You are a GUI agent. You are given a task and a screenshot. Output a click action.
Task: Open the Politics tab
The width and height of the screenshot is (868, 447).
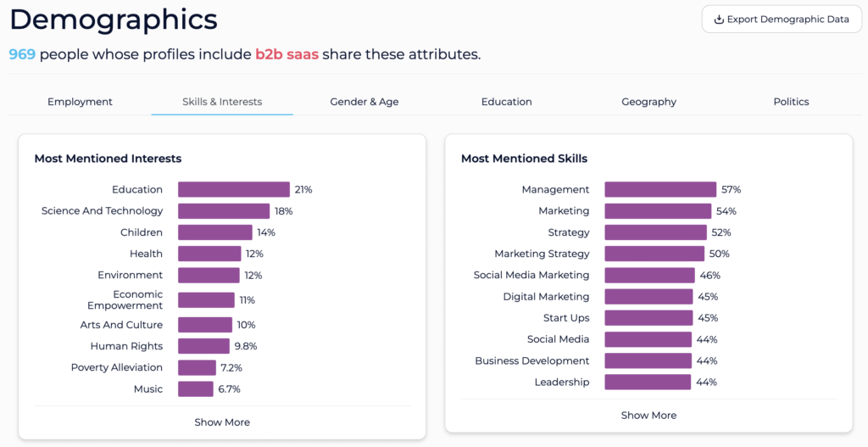791,102
